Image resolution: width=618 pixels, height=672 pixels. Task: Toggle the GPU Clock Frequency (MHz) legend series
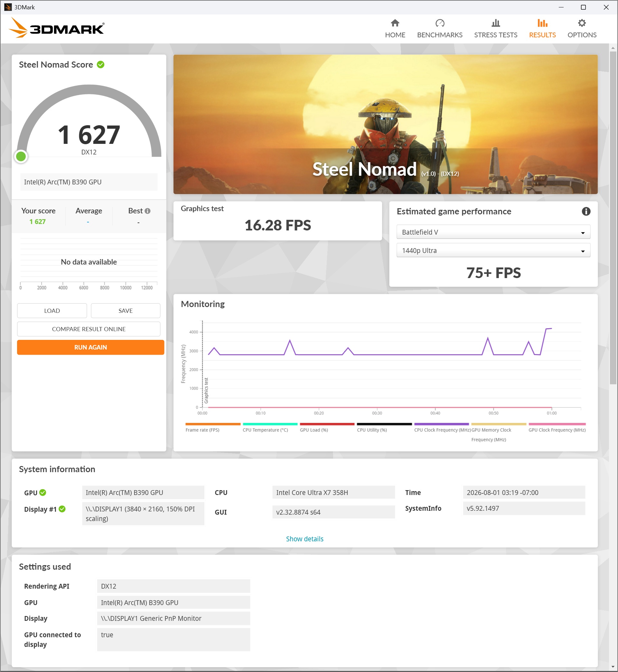557,428
